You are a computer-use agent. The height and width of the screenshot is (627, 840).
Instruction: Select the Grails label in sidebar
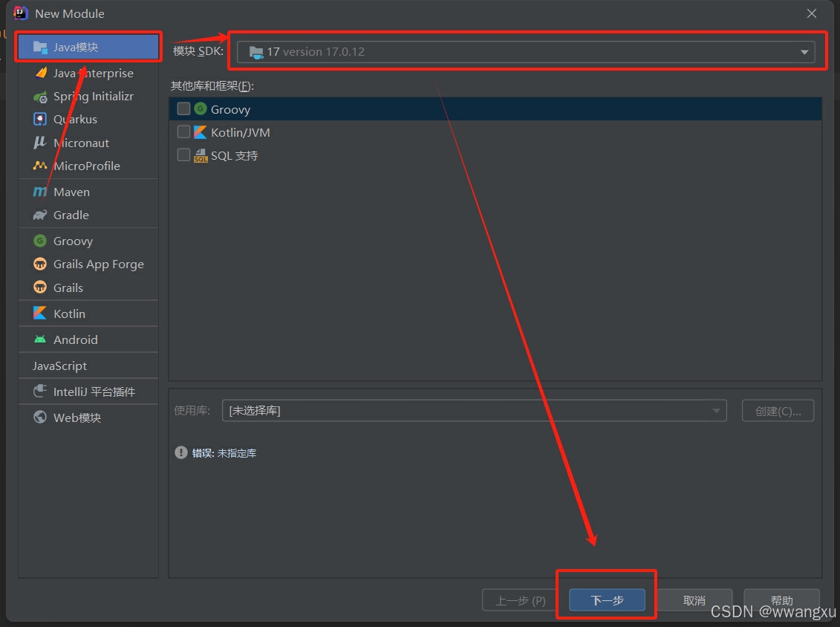coord(68,287)
